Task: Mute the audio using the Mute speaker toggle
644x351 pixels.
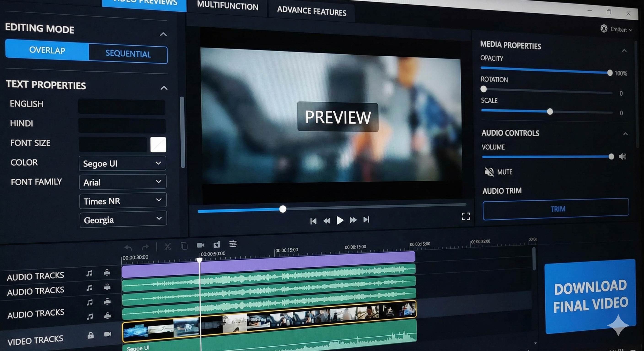Action: [489, 172]
